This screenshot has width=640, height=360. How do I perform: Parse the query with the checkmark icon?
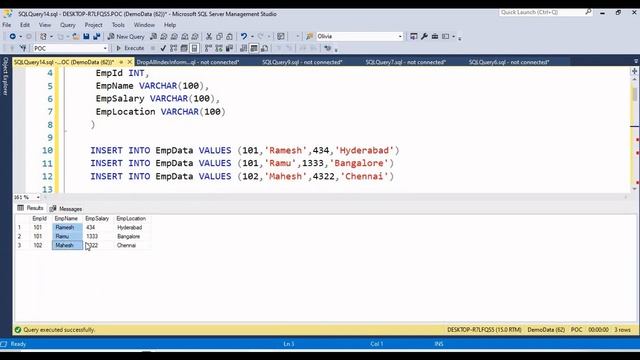pos(163,48)
